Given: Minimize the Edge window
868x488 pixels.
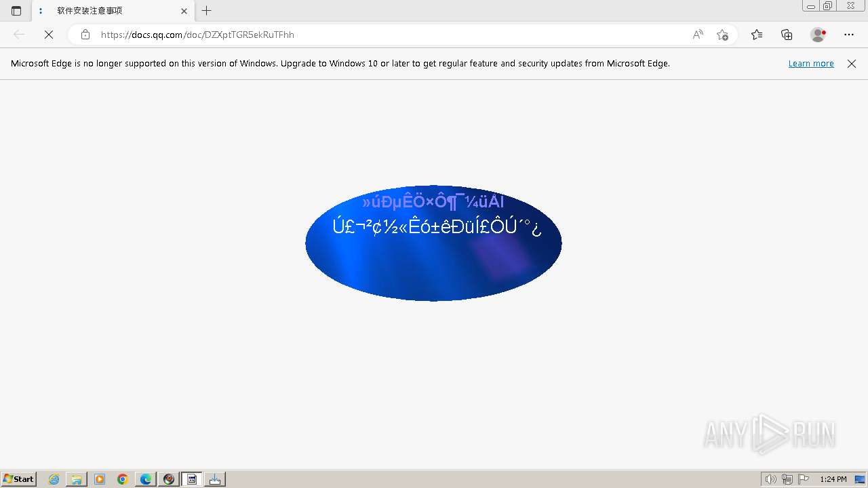Looking at the screenshot, I should (x=811, y=6).
